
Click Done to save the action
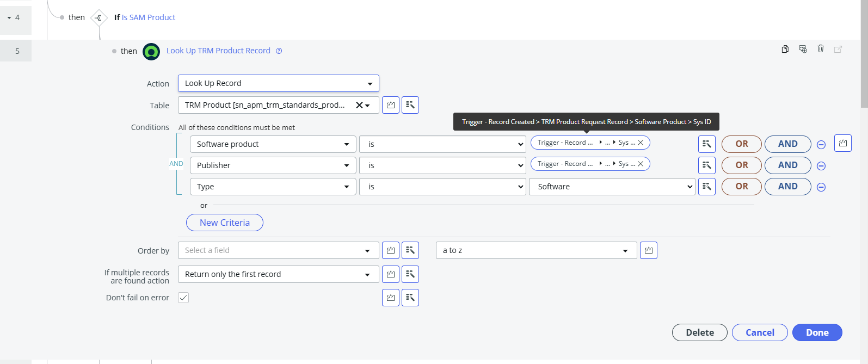point(817,332)
